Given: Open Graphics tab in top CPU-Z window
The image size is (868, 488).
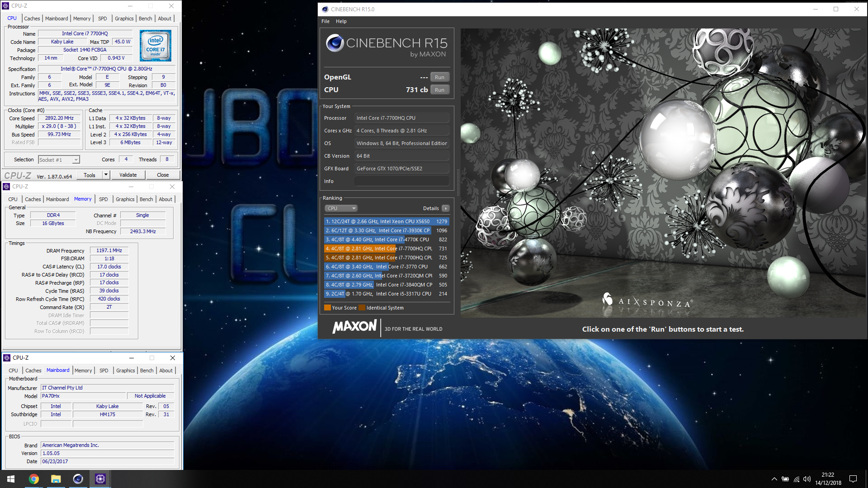Looking at the screenshot, I should (124, 19).
